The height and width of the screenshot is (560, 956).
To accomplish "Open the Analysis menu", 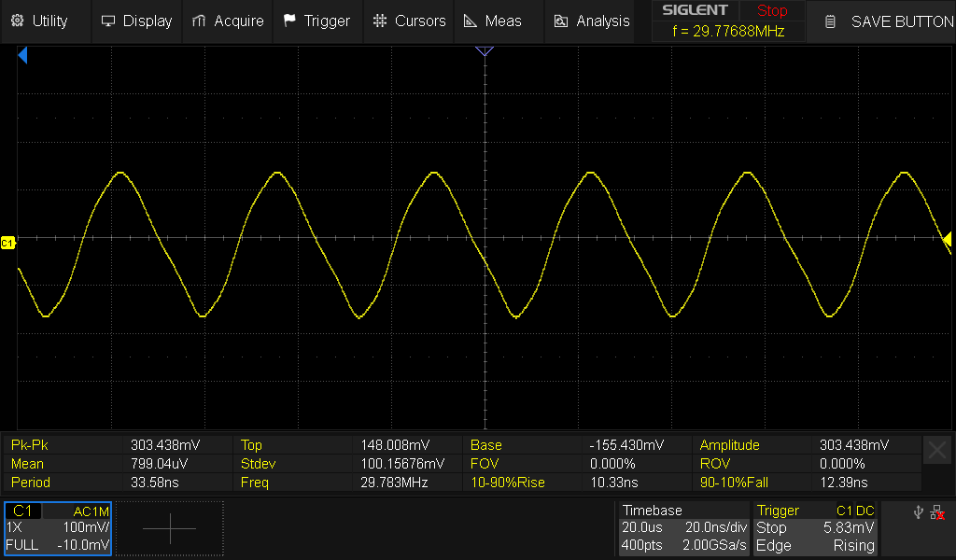I will pos(591,21).
